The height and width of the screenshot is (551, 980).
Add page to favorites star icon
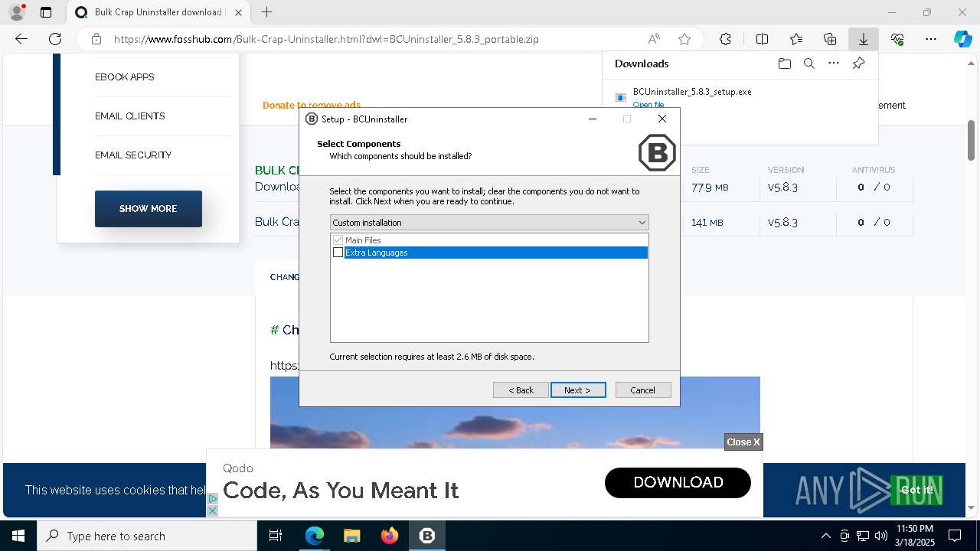click(684, 39)
